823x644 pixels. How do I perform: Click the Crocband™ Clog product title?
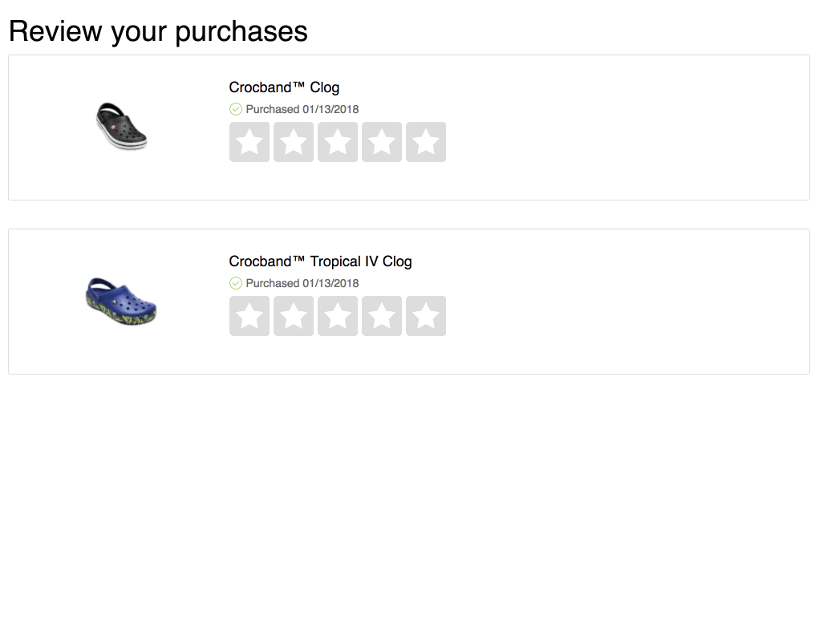(284, 87)
